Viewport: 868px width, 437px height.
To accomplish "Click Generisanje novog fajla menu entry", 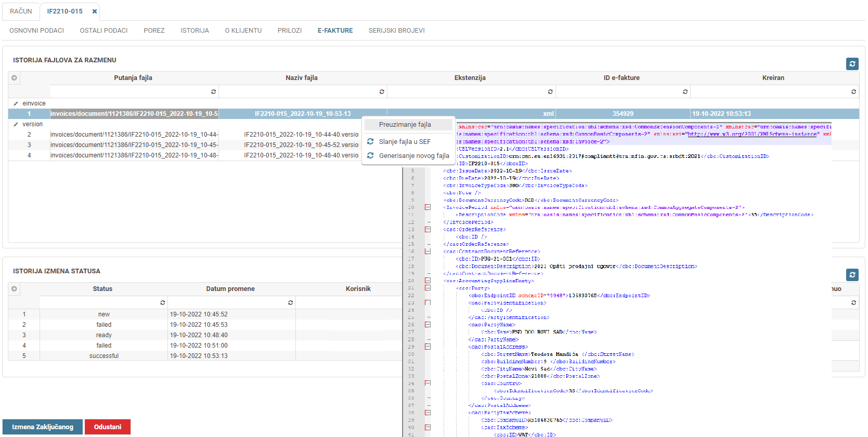I will pyautogui.click(x=413, y=156).
